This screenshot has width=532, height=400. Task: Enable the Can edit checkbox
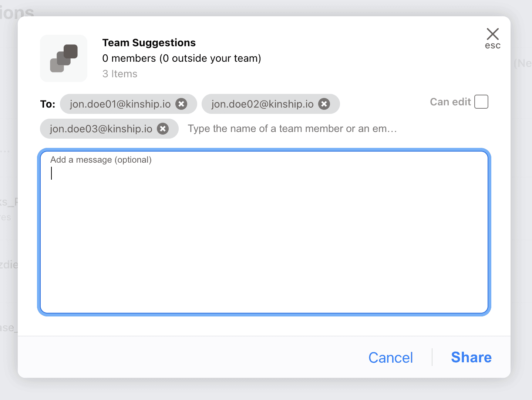pyautogui.click(x=481, y=102)
